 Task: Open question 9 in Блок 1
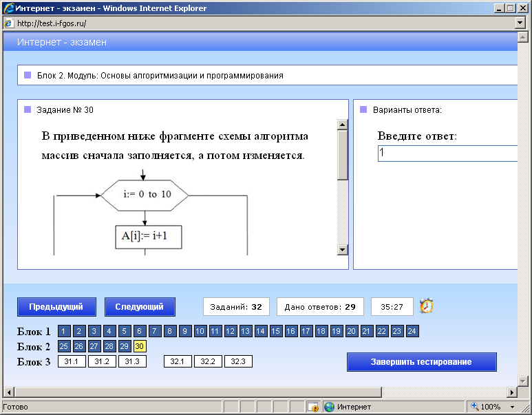[185, 331]
